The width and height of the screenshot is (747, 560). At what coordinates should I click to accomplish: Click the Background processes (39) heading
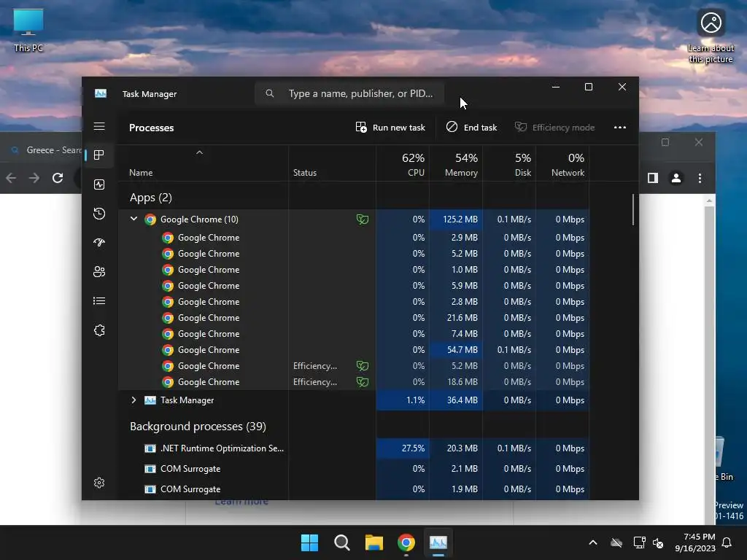click(198, 426)
